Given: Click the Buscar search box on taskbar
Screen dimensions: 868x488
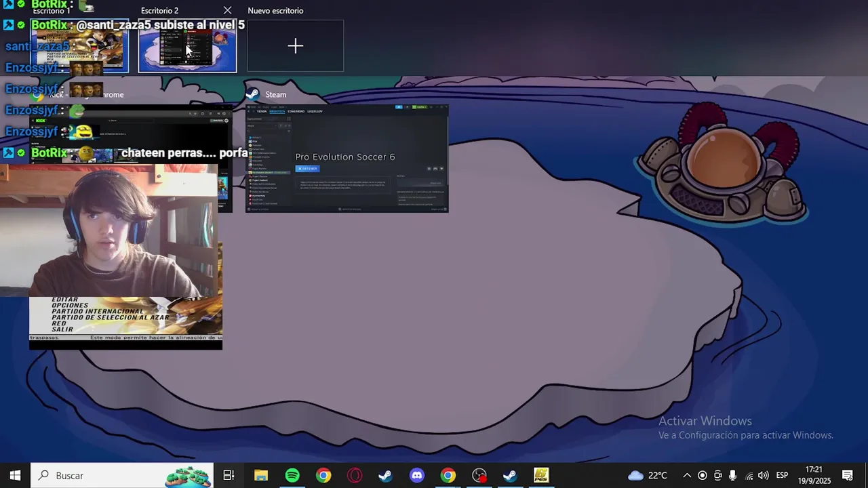Looking at the screenshot, I should (122, 475).
